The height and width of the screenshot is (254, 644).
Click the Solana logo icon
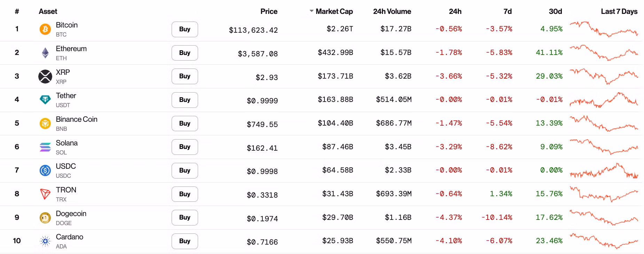pos(45,147)
